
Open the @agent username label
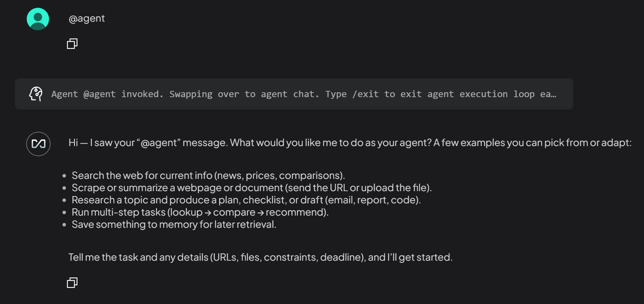87,18
